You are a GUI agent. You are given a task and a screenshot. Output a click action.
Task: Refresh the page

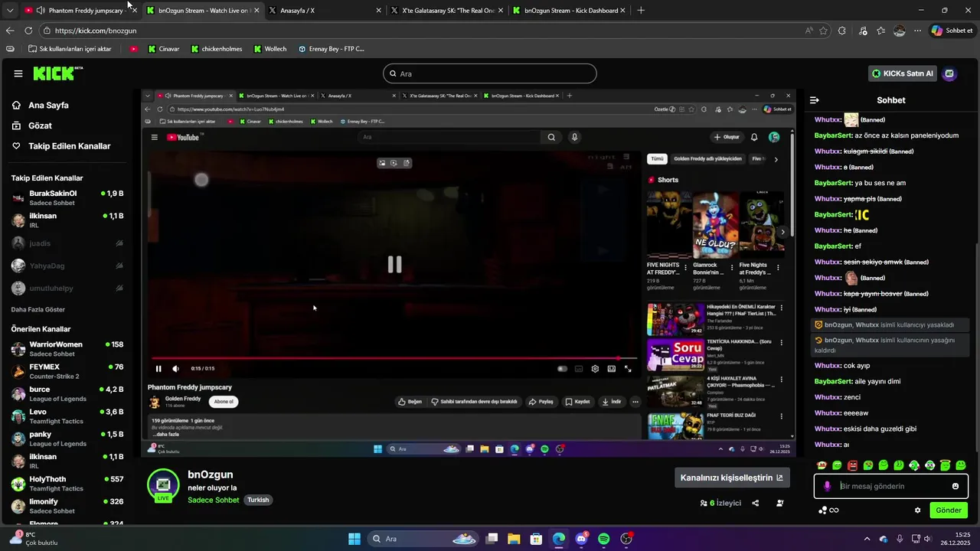(x=28, y=31)
